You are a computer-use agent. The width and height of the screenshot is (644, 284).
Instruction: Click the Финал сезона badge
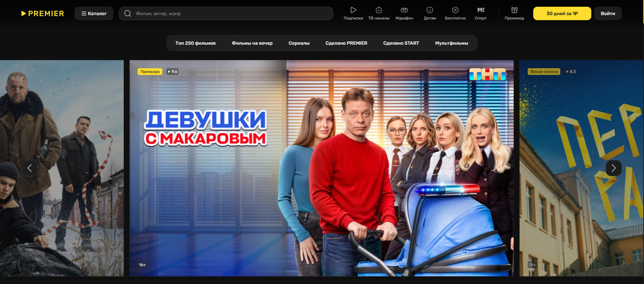pyautogui.click(x=544, y=72)
